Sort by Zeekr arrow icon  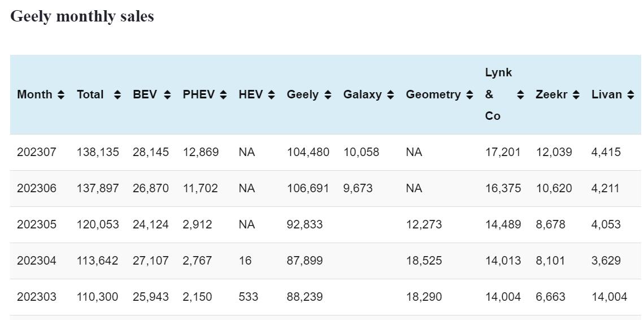coord(576,95)
